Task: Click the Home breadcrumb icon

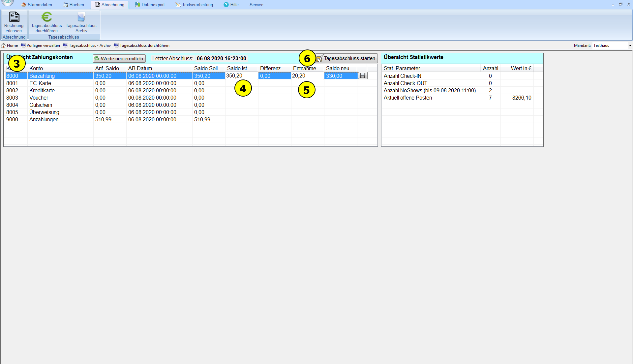Action: point(4,45)
